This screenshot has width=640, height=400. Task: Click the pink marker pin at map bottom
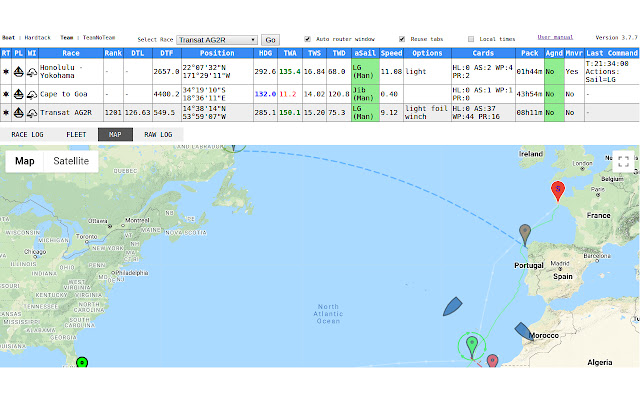[493, 360]
